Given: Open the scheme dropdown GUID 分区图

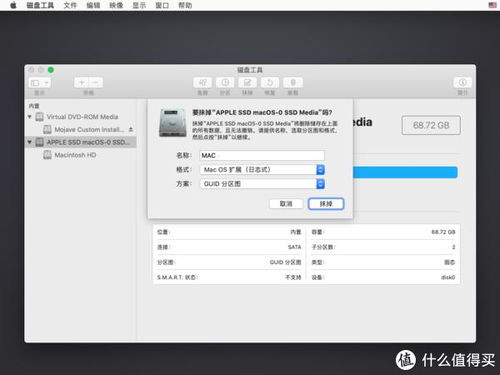Looking at the screenshot, I should click(262, 184).
